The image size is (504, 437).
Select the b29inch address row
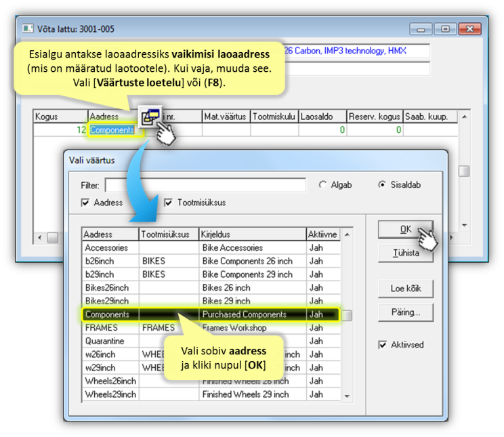pyautogui.click(x=211, y=274)
